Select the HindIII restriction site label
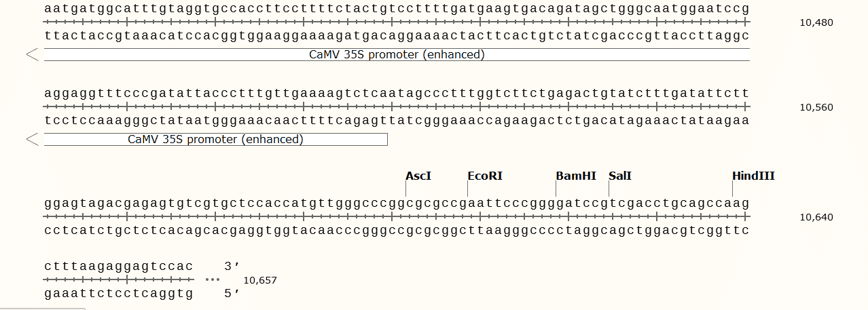 pyautogui.click(x=753, y=176)
